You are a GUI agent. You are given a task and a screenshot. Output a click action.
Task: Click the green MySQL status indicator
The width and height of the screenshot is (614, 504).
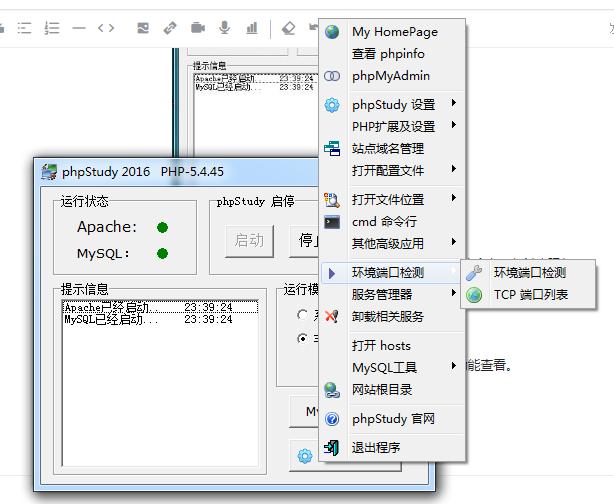coord(162,254)
